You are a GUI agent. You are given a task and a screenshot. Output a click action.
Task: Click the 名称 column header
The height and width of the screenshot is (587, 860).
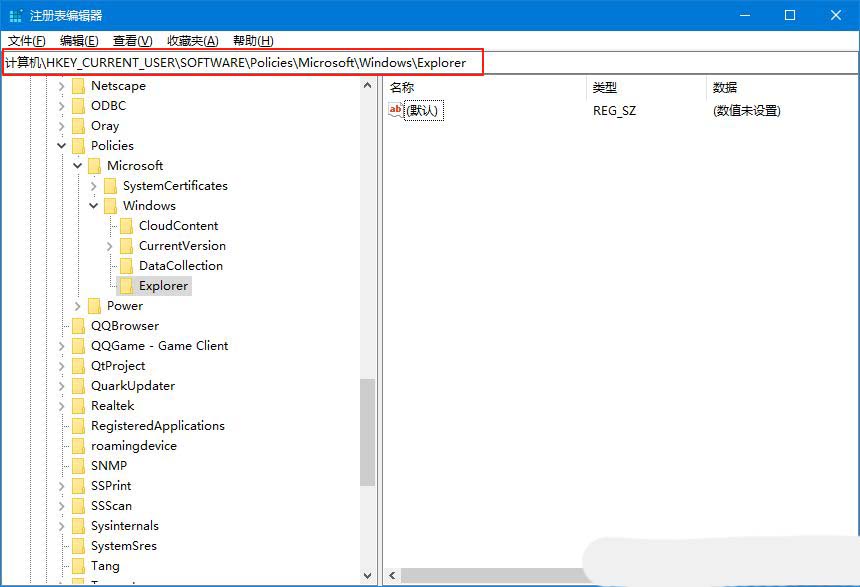coord(400,87)
